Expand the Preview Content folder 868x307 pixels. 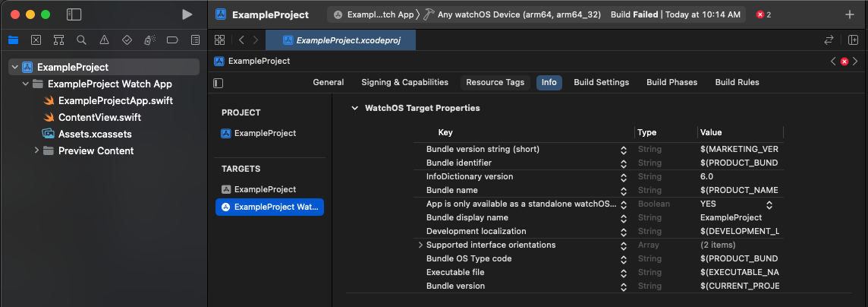point(36,151)
